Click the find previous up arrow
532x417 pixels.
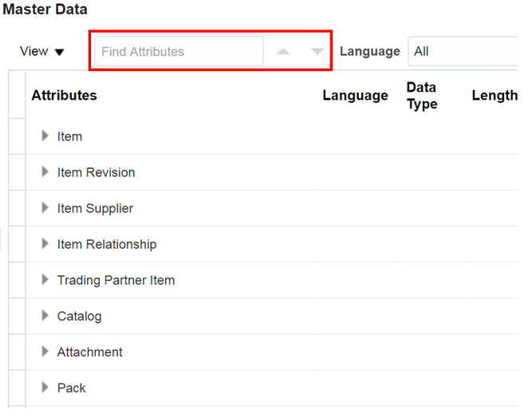click(x=283, y=52)
